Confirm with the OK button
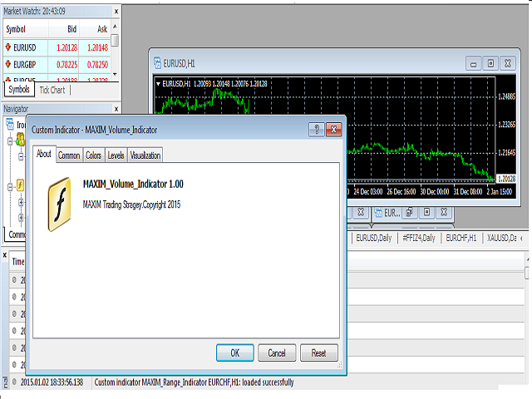This screenshot has width=532, height=399. (x=234, y=352)
